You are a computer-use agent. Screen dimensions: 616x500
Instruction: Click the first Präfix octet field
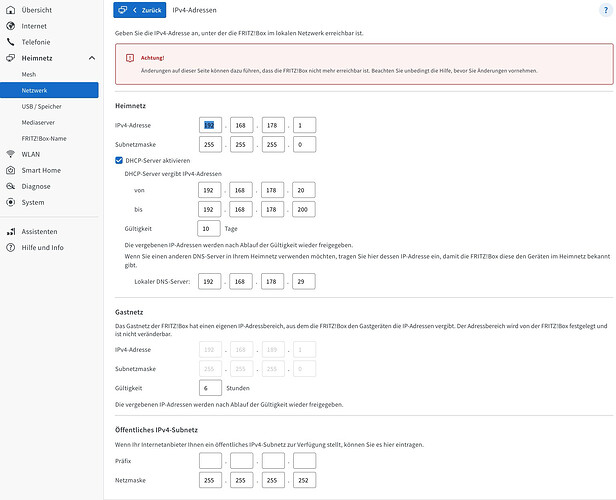click(x=210, y=461)
